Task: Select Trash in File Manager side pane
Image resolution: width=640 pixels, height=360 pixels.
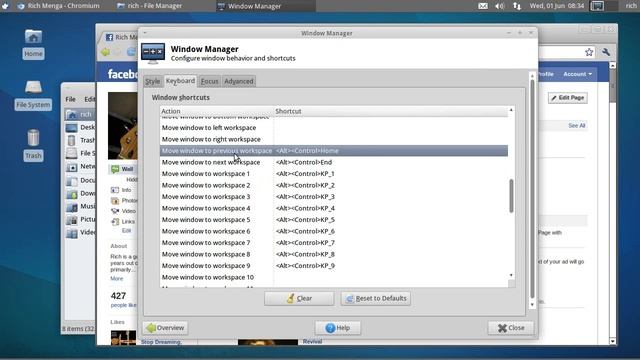Action: tap(80, 140)
